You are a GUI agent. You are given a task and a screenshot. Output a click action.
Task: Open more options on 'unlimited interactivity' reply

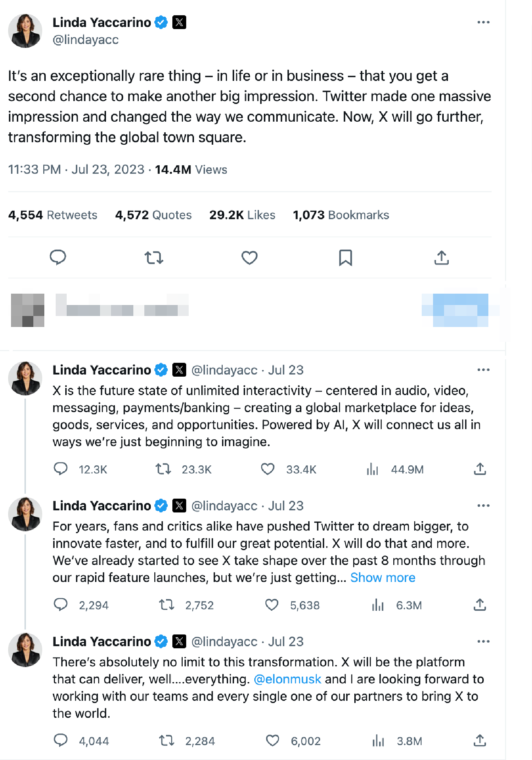[x=483, y=370]
